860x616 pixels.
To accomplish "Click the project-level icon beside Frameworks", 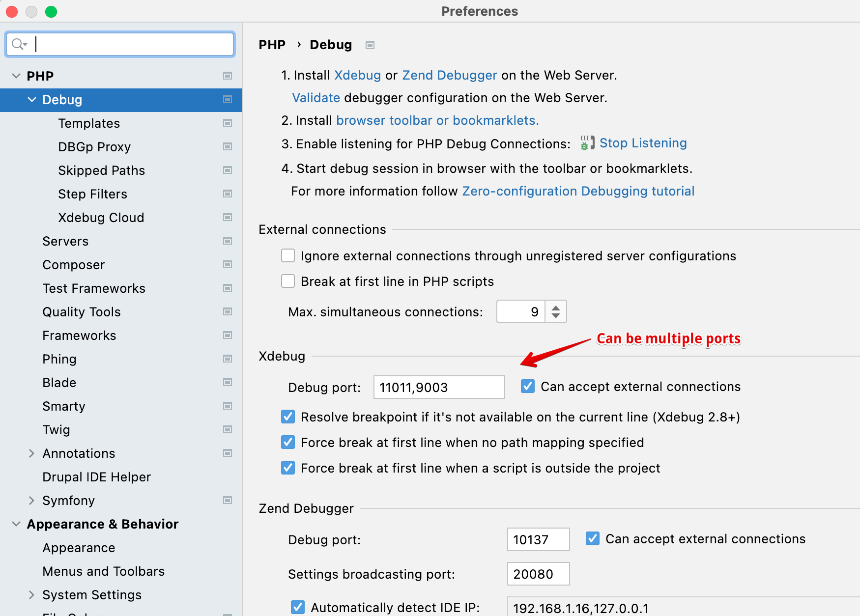I will coord(228,335).
